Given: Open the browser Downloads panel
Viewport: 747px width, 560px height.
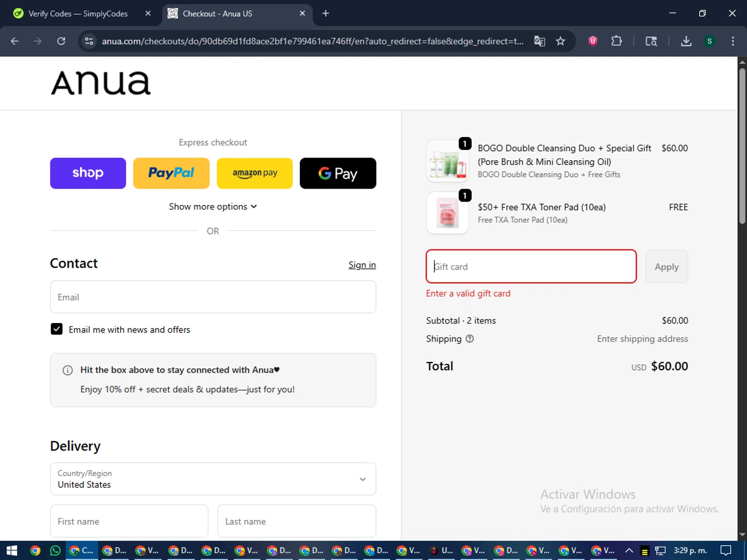Looking at the screenshot, I should click(x=686, y=41).
